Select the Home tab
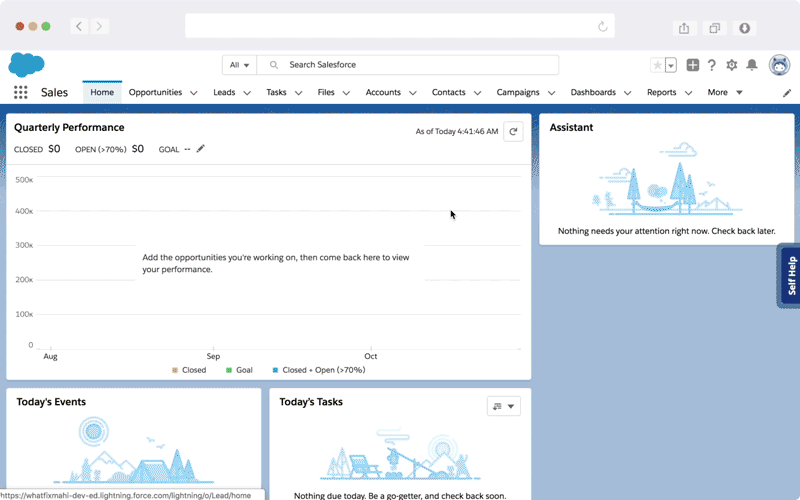 102,92
